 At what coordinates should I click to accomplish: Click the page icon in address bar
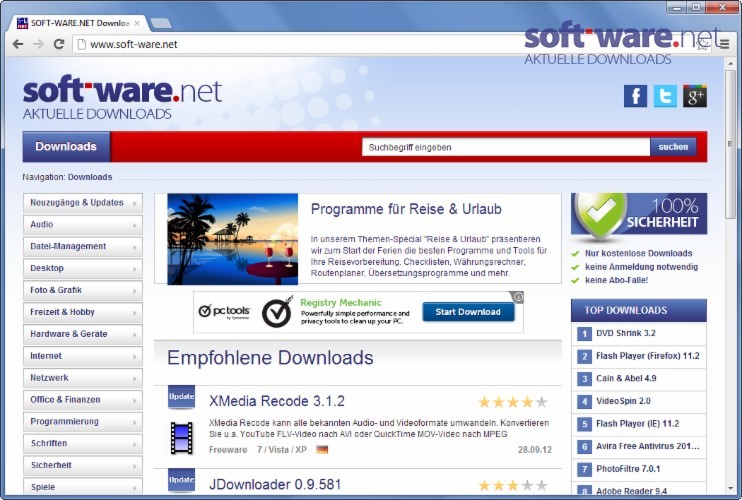[x=81, y=44]
